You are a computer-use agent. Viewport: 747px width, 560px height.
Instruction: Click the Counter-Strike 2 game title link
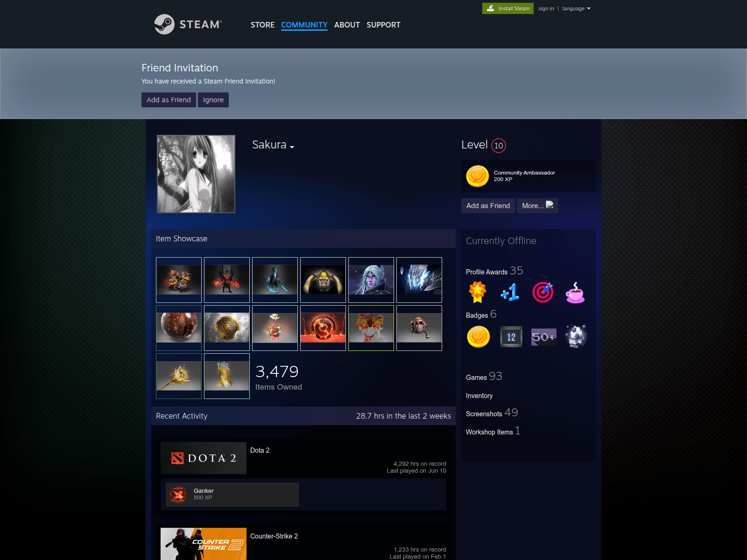(274, 536)
